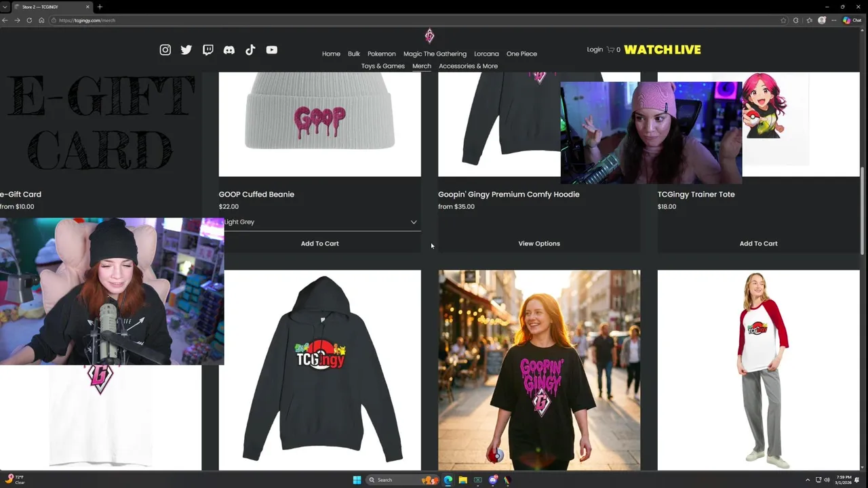Click the GOOP beanie product image

[x=319, y=125]
